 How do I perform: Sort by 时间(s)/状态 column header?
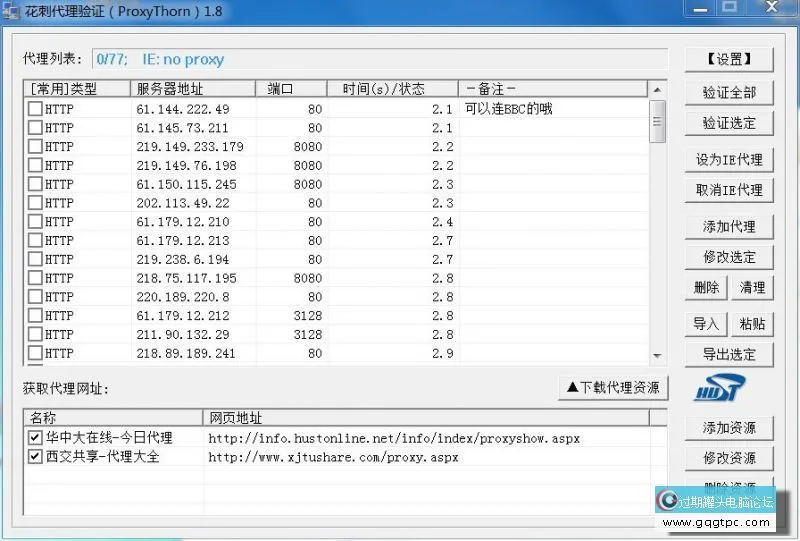(x=393, y=89)
